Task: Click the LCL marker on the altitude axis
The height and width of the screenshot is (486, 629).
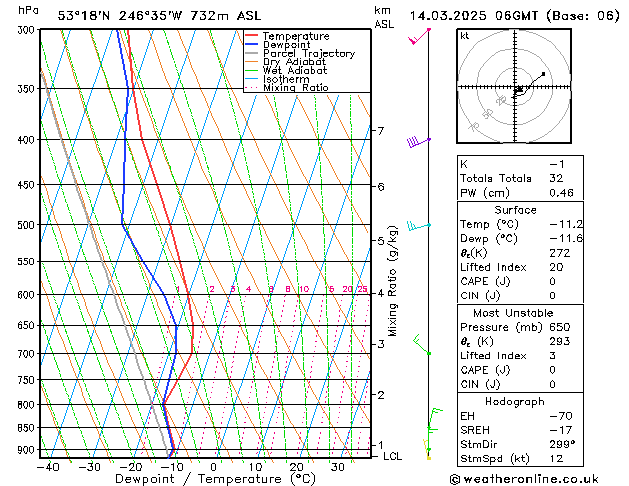Action: pos(392,456)
